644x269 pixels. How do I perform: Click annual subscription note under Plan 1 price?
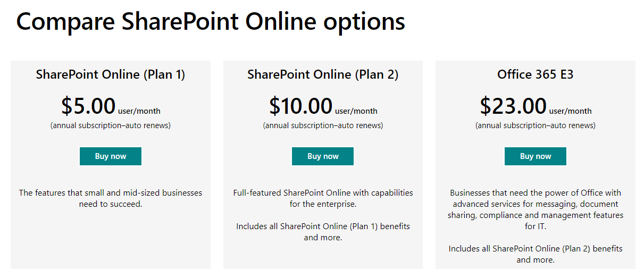(111, 126)
